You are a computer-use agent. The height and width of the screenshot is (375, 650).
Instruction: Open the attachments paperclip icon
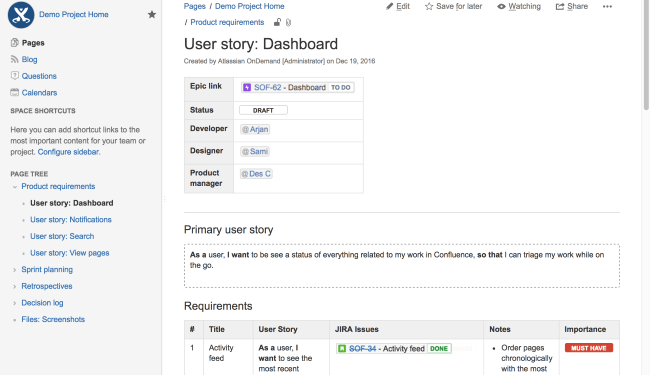pyautogui.click(x=289, y=23)
